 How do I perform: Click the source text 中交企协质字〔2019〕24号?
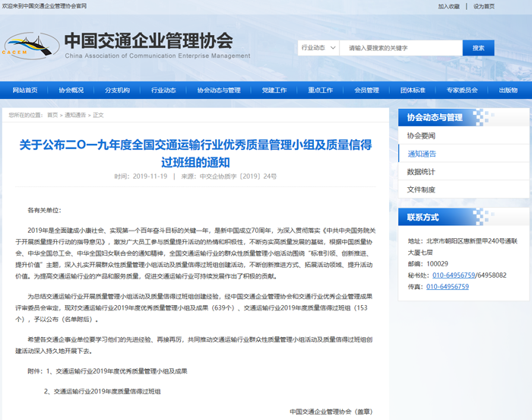[x=238, y=177]
